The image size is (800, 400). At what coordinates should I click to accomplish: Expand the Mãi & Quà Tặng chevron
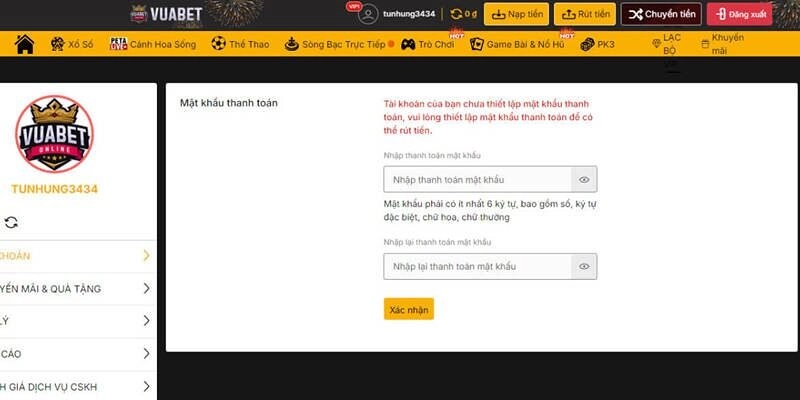(x=146, y=289)
